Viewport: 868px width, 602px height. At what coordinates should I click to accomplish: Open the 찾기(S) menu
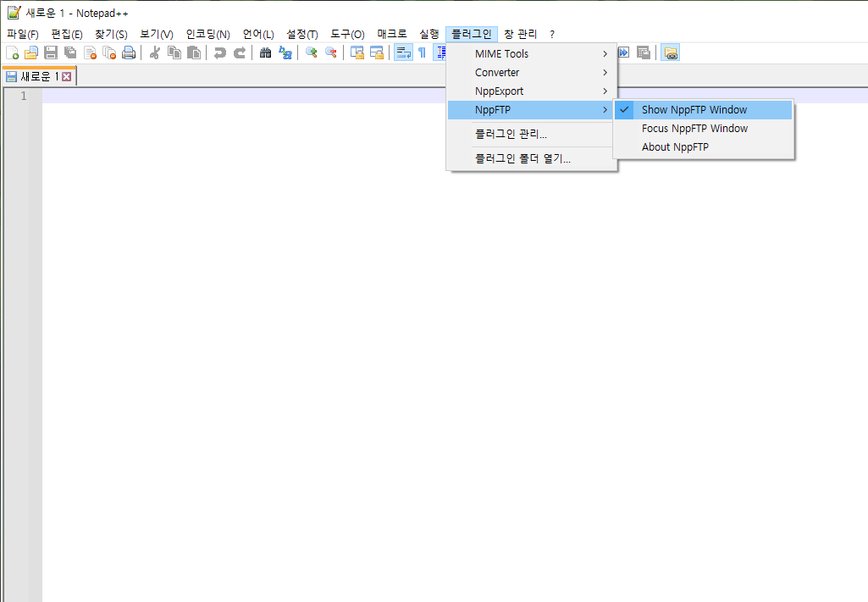[111, 35]
